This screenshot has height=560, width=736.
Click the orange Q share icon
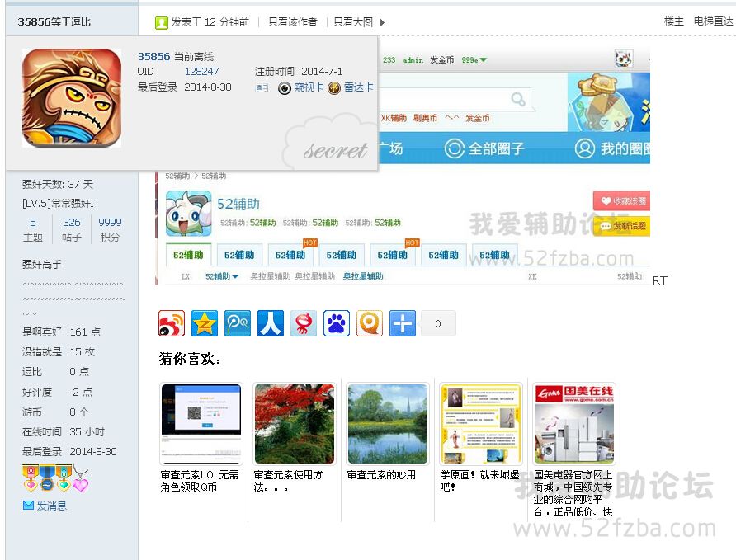pyautogui.click(x=370, y=323)
